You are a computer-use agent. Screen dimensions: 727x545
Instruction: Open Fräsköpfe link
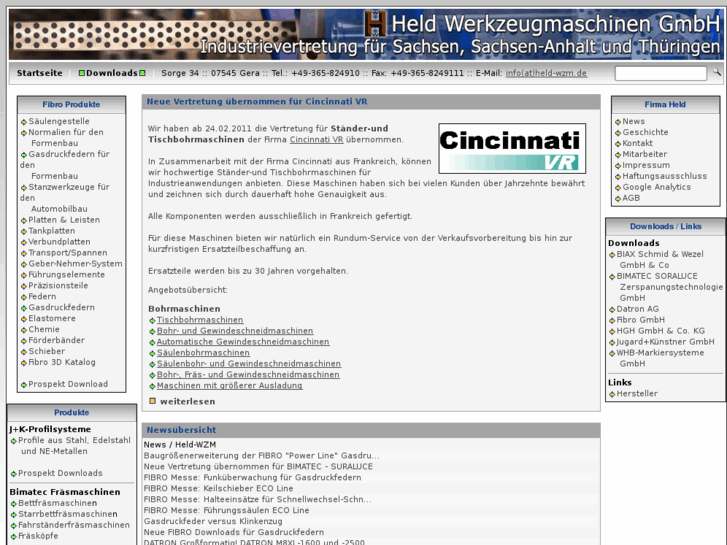click(38, 536)
